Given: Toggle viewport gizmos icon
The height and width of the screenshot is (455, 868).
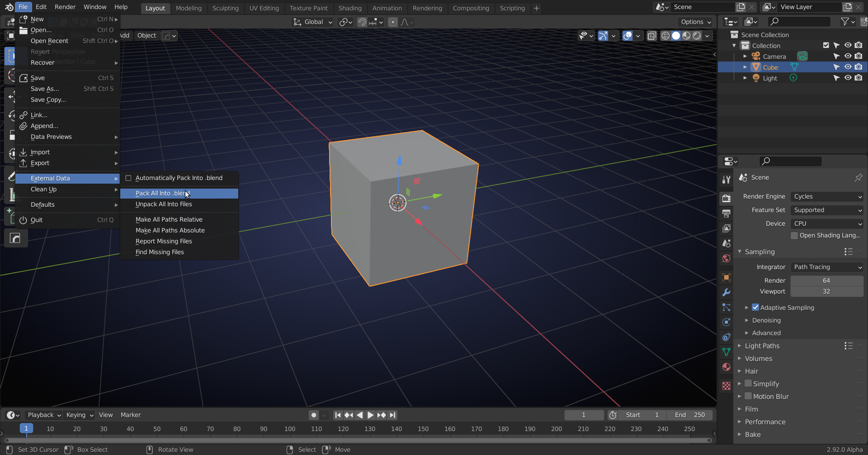Looking at the screenshot, I should tap(603, 36).
